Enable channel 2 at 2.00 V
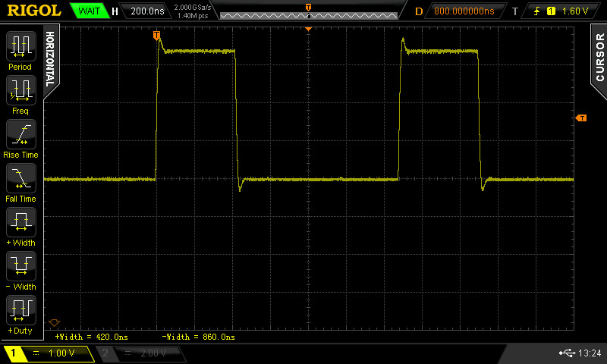607x364 pixels. click(141, 353)
